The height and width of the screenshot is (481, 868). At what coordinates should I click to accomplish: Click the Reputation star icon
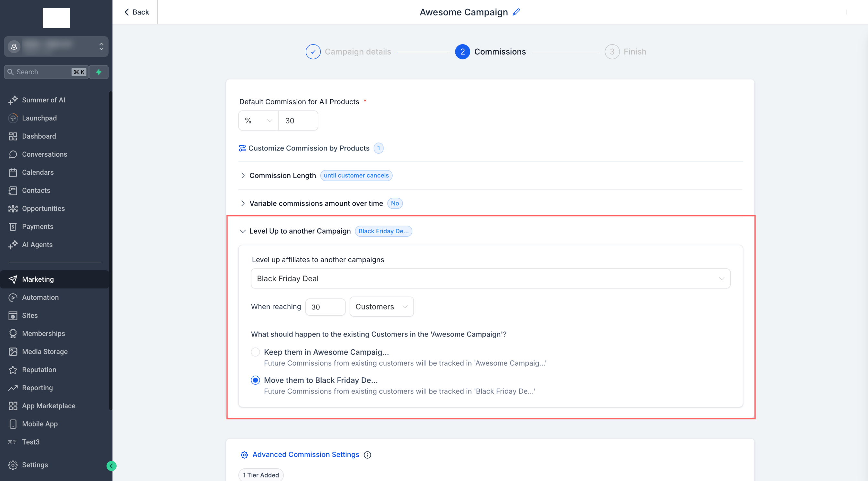pos(13,370)
